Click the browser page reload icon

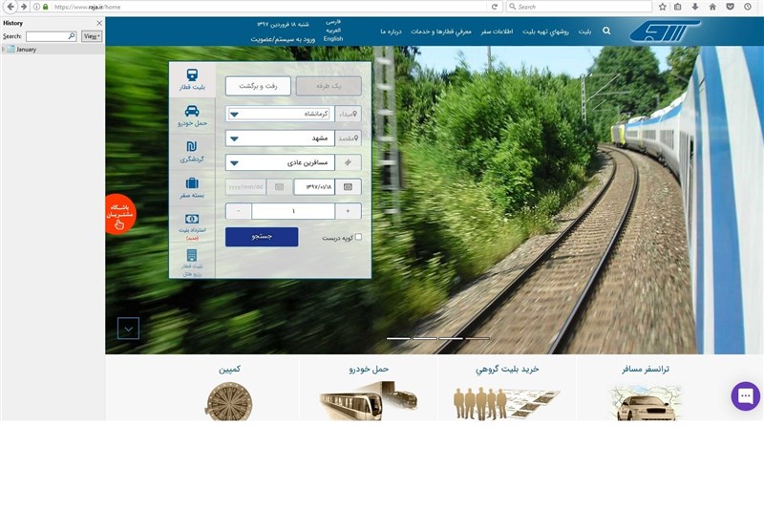pos(495,7)
